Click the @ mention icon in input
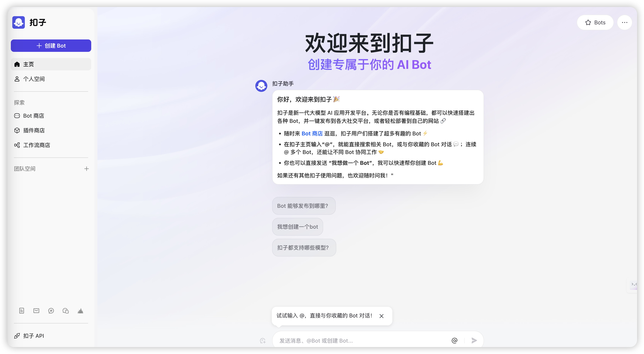Image resolution: width=644 pixels, height=354 pixels. (454, 340)
